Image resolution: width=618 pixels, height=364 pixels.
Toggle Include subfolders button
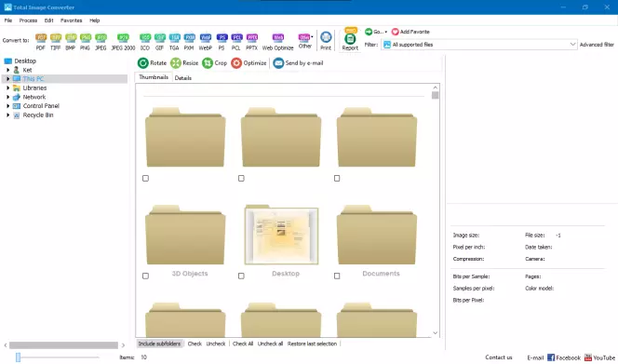[x=159, y=344]
